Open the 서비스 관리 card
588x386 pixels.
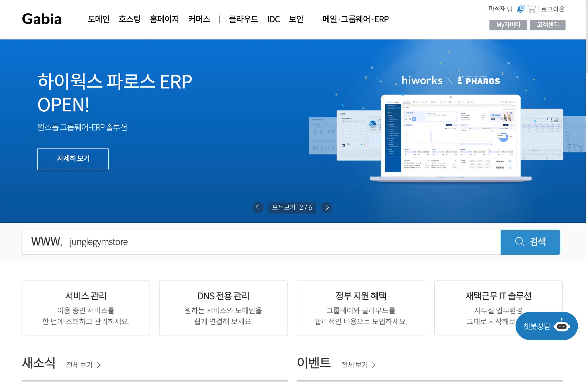coord(86,308)
